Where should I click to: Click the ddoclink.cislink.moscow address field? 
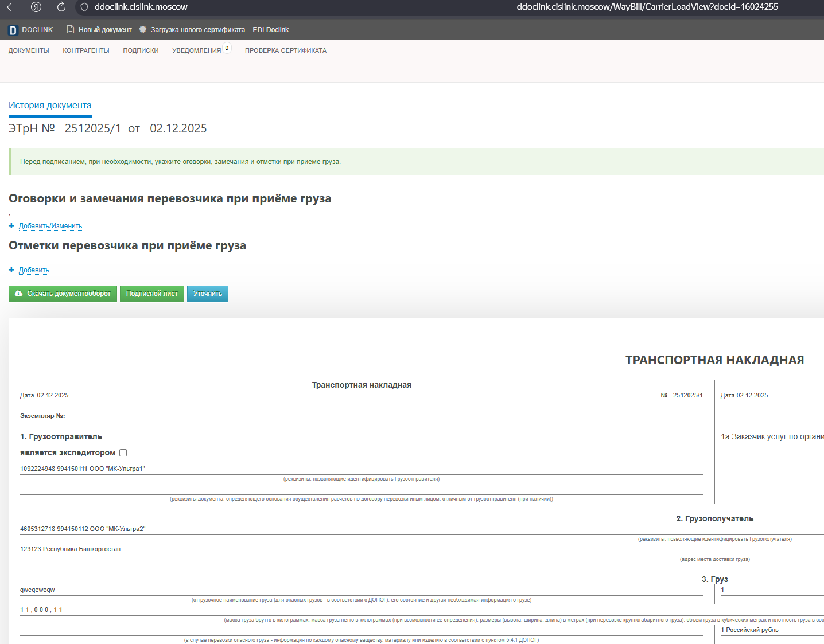click(141, 7)
